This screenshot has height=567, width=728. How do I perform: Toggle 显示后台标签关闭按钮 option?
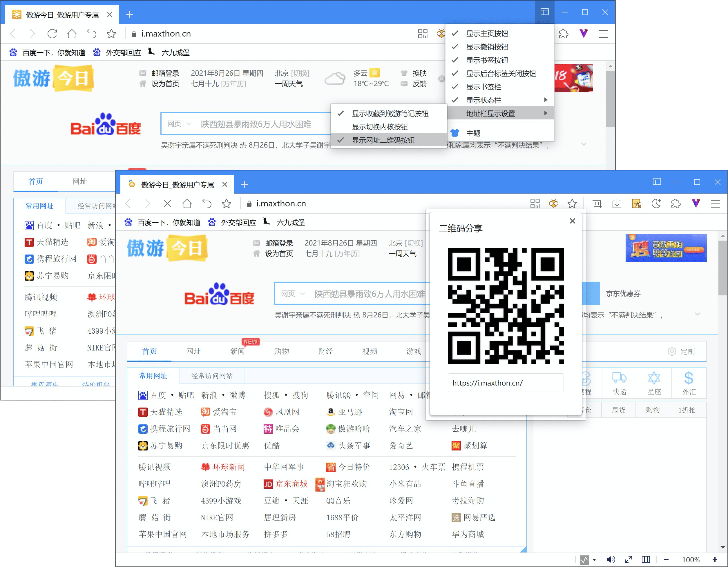[x=499, y=74]
